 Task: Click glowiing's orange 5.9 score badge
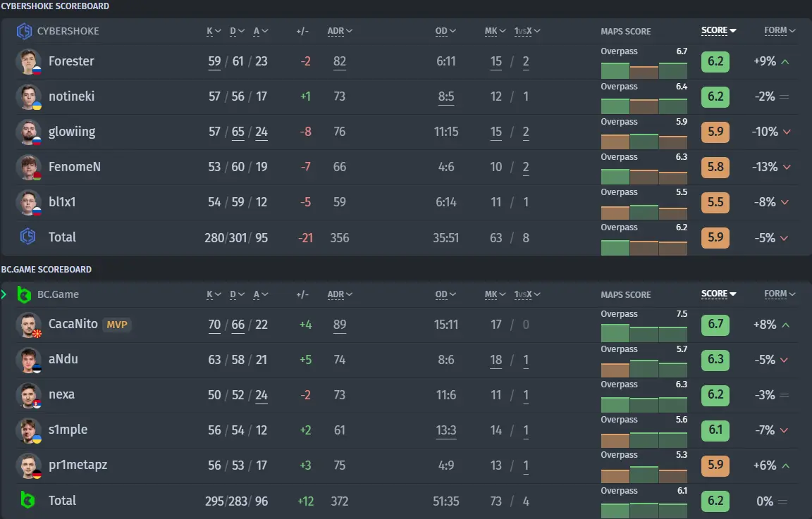[715, 132]
